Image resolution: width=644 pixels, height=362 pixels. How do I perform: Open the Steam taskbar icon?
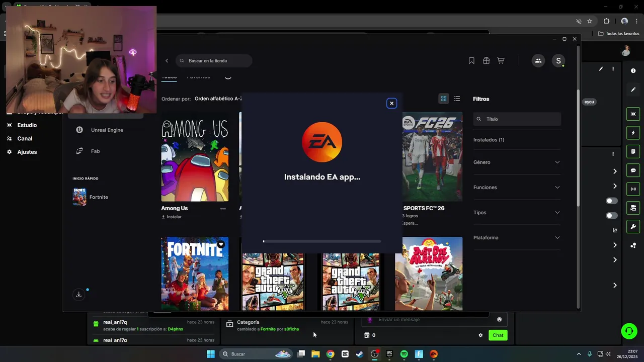[x=359, y=354]
